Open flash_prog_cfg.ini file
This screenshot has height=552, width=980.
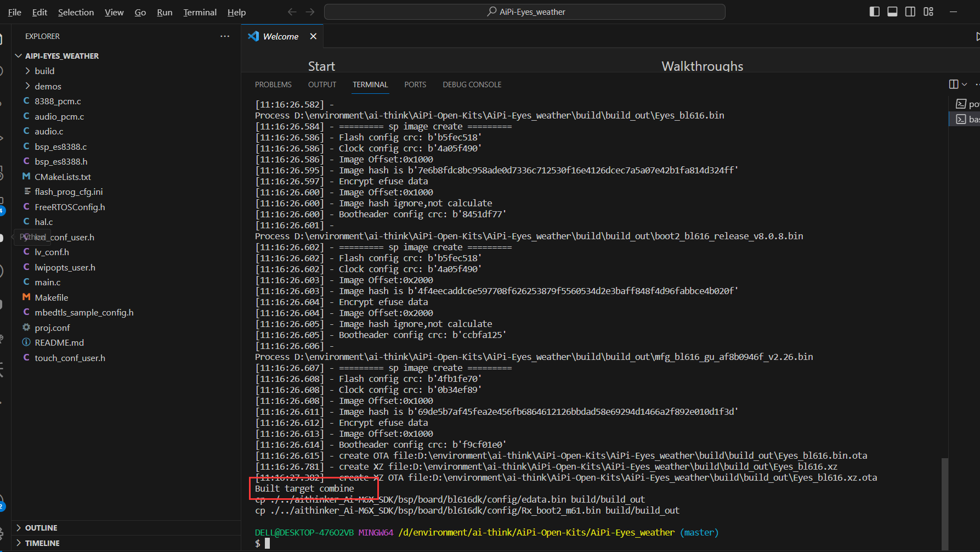point(126,191)
